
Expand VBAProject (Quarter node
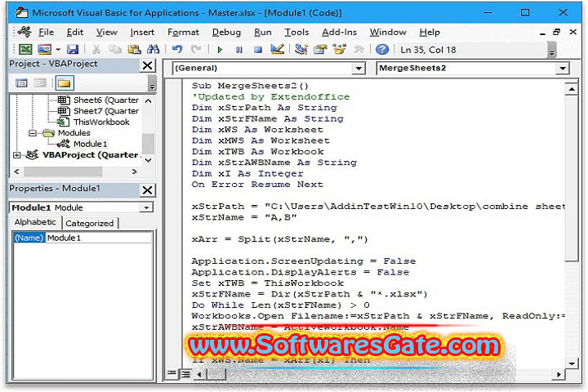tap(16, 155)
